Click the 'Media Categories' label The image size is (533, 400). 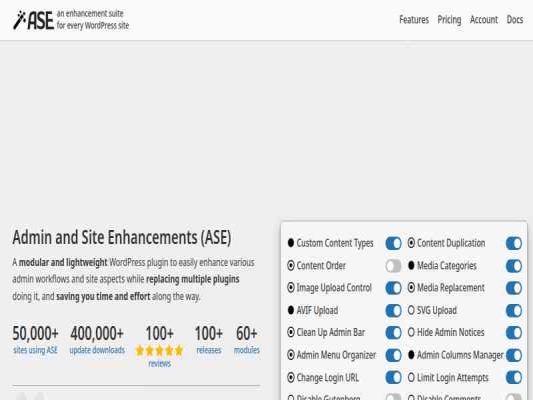(x=447, y=266)
